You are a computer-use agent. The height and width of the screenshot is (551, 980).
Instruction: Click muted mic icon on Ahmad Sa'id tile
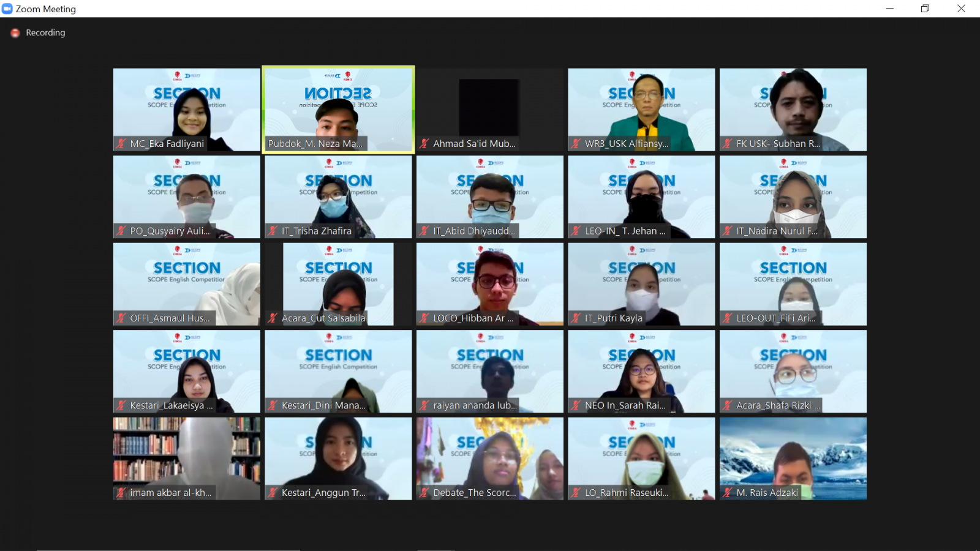coord(424,144)
